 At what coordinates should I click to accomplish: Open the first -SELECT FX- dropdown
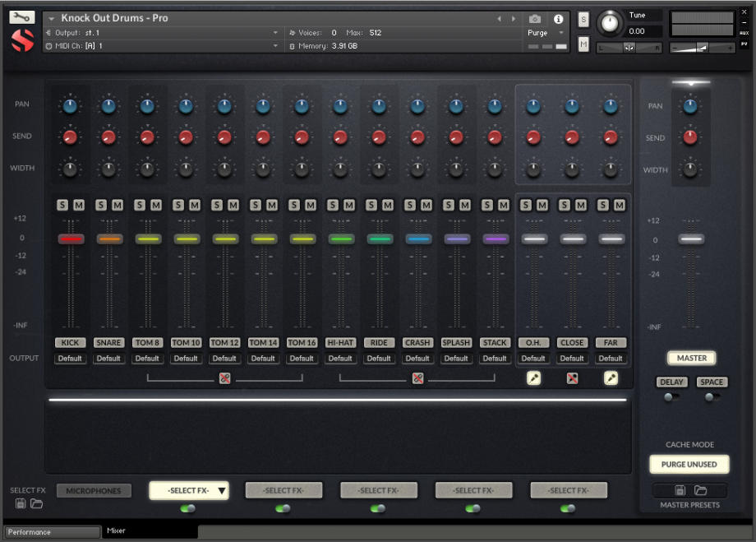[x=188, y=490]
